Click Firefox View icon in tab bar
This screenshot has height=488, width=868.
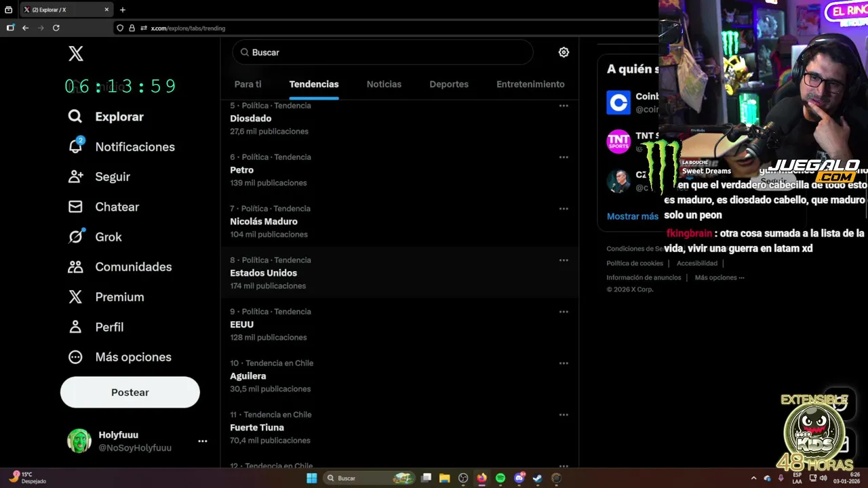click(9, 9)
